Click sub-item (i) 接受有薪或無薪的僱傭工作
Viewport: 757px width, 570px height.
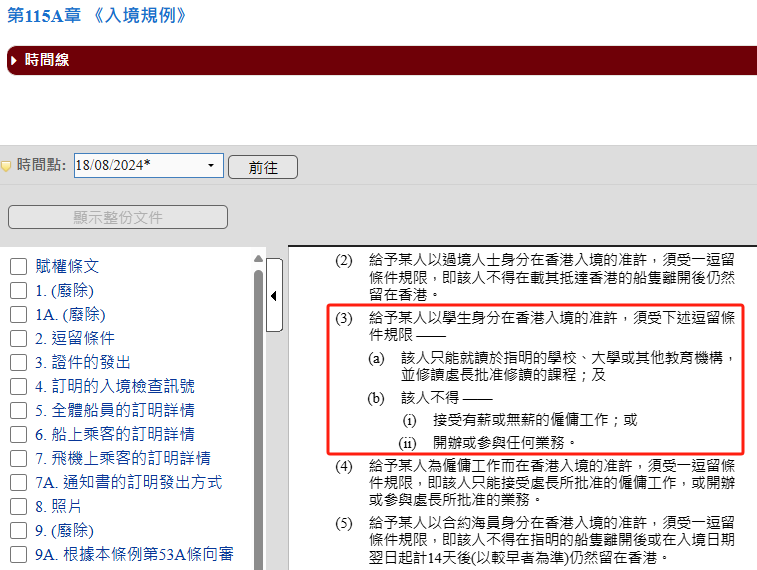(x=535, y=420)
